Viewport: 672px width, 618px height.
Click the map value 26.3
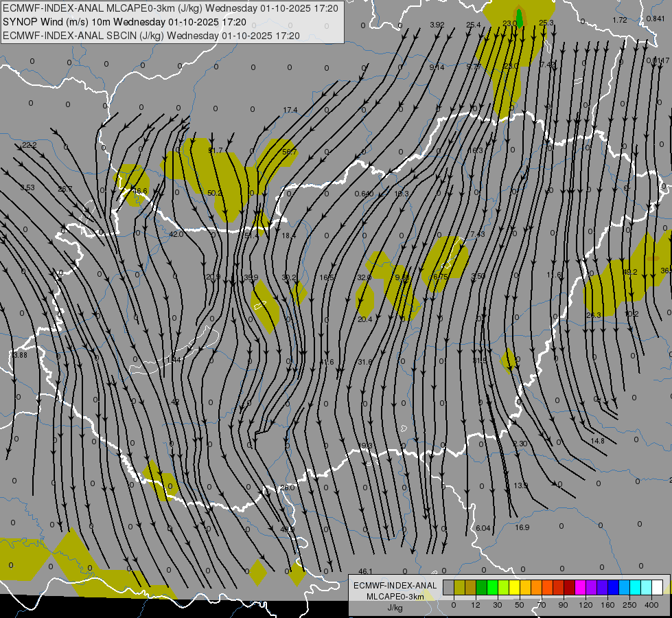pyautogui.click(x=594, y=314)
